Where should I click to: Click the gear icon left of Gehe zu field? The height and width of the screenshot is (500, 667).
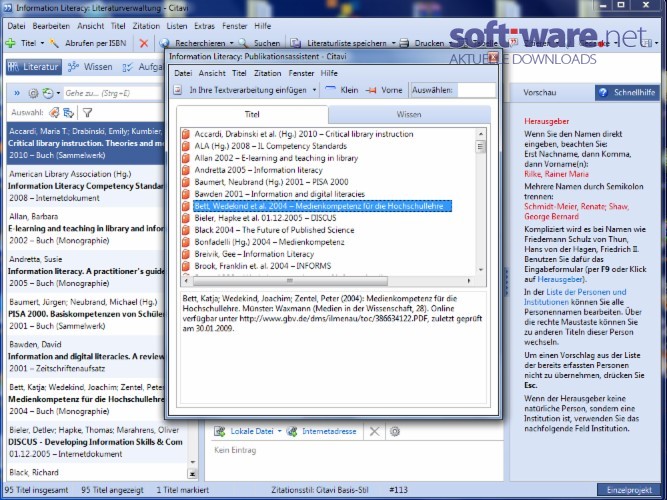point(33,93)
